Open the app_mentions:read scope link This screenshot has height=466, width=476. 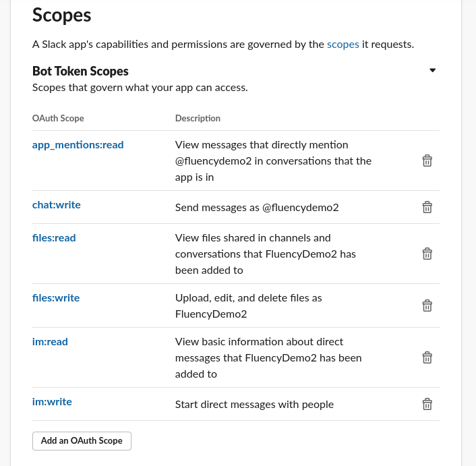78,145
